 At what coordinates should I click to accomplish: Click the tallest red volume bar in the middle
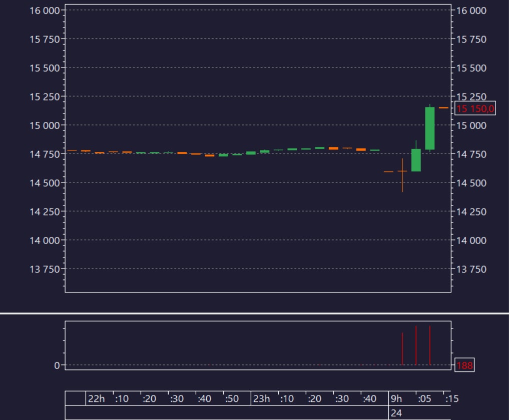click(x=416, y=345)
